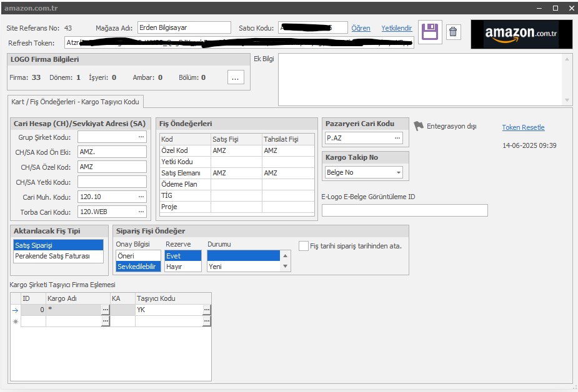Select Öneri in Onay Bilgisi list
The image size is (578, 392).
coord(138,256)
